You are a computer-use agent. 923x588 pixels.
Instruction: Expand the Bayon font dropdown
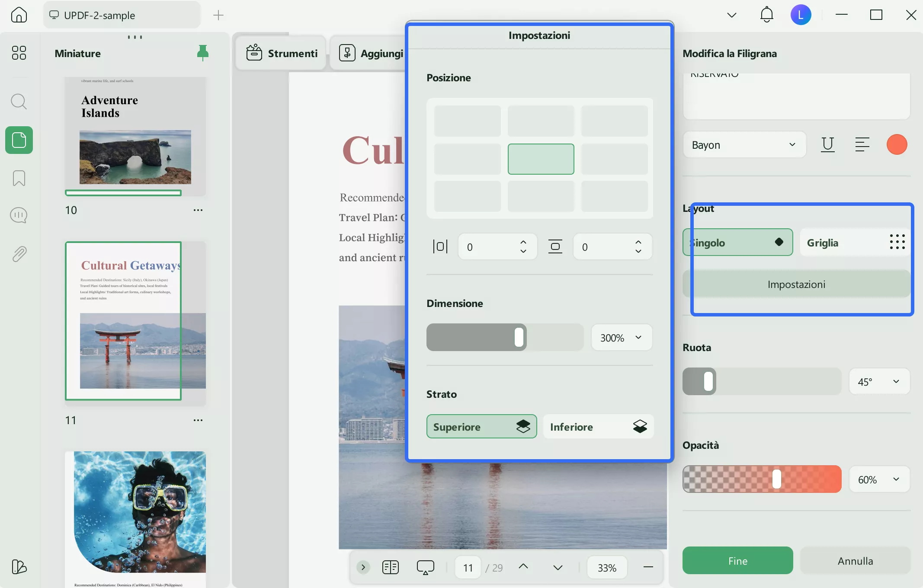[x=744, y=145]
